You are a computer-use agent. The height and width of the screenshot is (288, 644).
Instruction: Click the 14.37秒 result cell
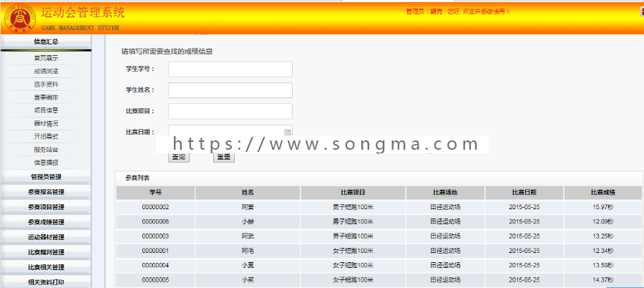tap(603, 280)
